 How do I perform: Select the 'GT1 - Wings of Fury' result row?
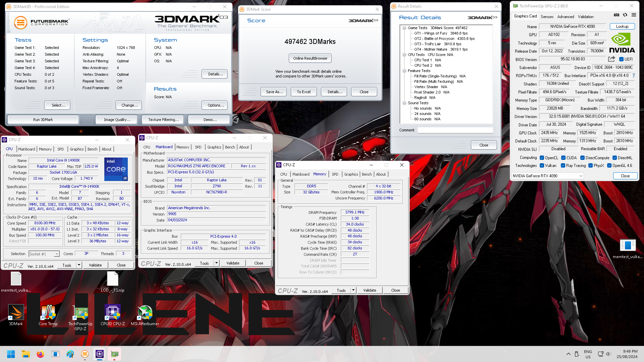click(441, 33)
